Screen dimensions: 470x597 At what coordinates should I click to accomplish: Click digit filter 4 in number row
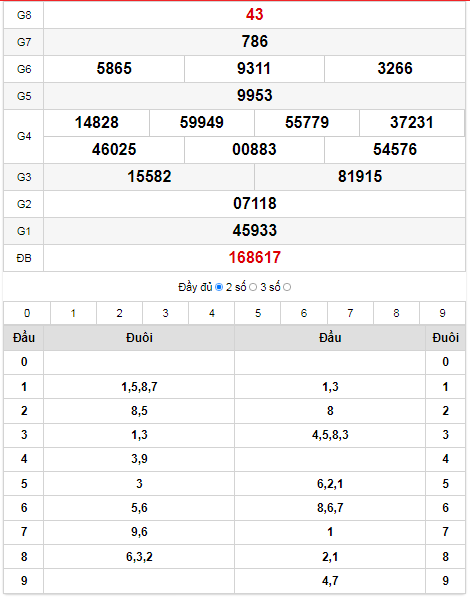[x=212, y=313]
